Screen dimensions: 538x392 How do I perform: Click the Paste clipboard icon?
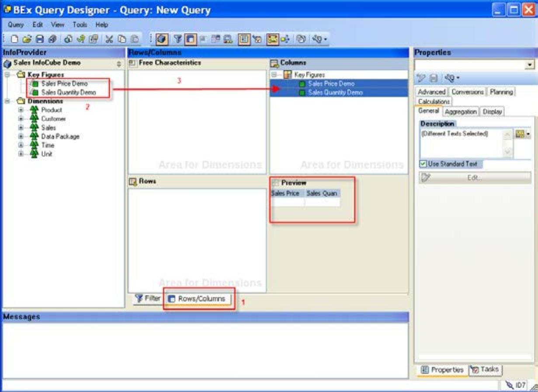click(134, 39)
